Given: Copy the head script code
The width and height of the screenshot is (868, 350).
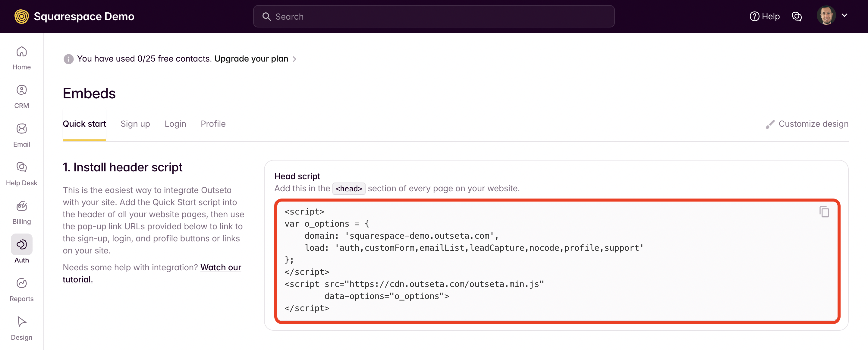Looking at the screenshot, I should [x=824, y=212].
